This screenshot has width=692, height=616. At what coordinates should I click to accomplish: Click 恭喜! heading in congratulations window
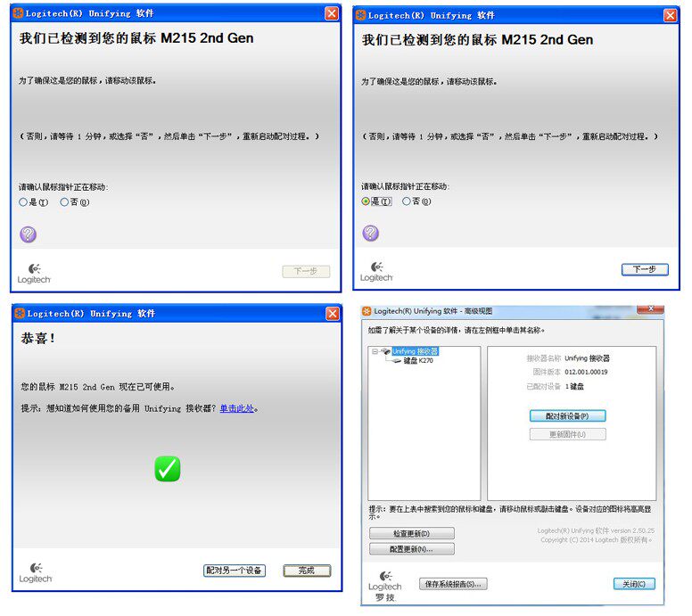pyautogui.click(x=38, y=339)
